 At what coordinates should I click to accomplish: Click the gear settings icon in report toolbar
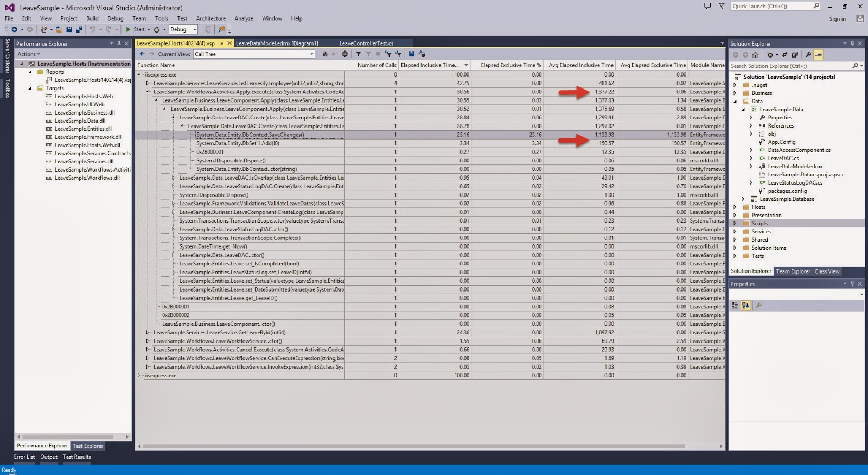point(344,54)
